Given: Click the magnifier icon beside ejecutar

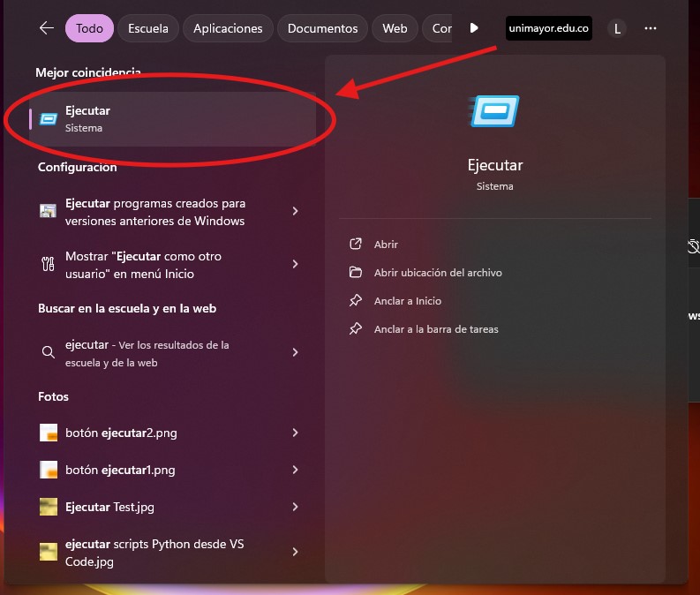Looking at the screenshot, I should (49, 352).
